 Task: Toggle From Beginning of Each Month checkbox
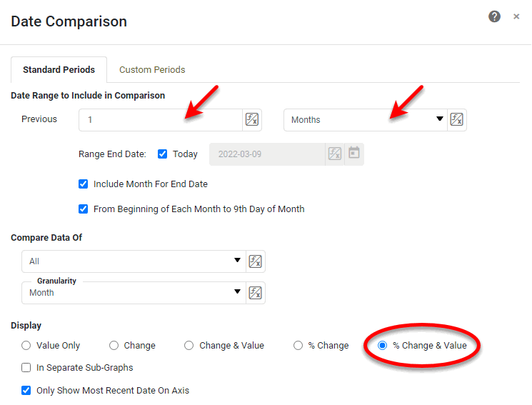(84, 209)
